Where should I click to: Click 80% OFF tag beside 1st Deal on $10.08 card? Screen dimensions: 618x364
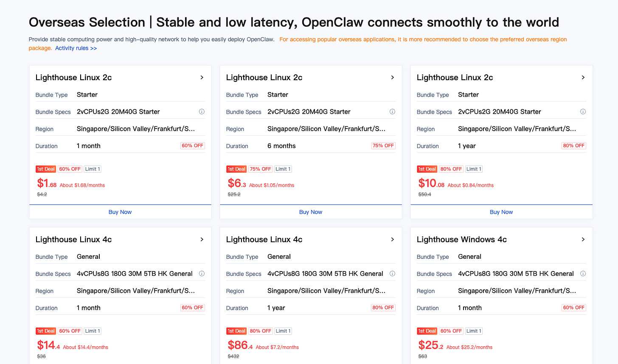451,169
